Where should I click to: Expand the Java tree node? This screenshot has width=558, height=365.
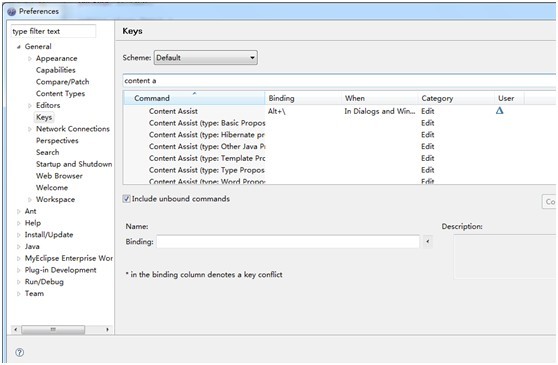19,247
